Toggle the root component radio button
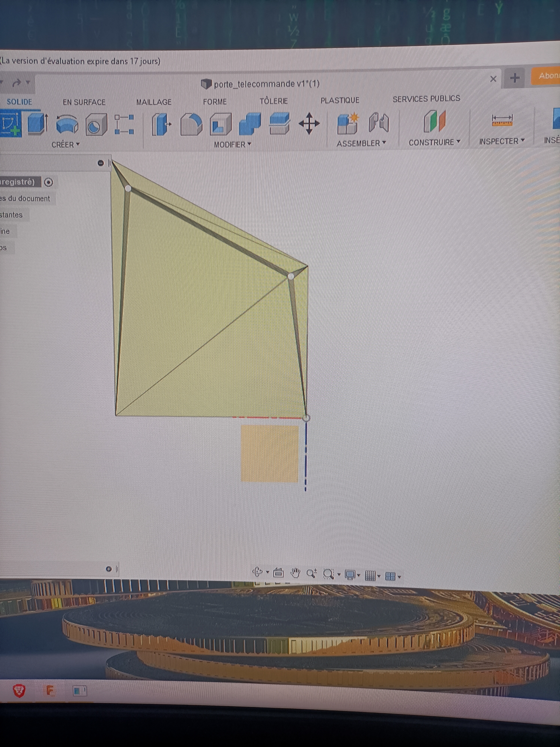Image resolution: width=560 pixels, height=747 pixels. click(49, 182)
